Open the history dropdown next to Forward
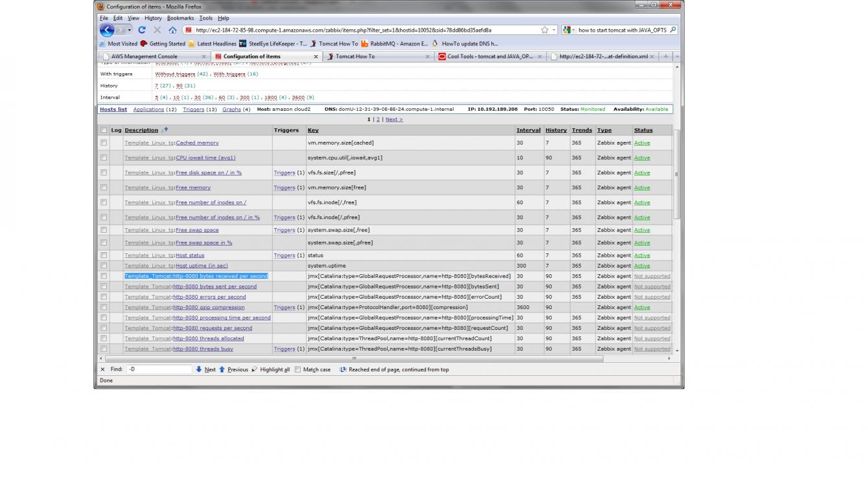 pyautogui.click(x=130, y=30)
